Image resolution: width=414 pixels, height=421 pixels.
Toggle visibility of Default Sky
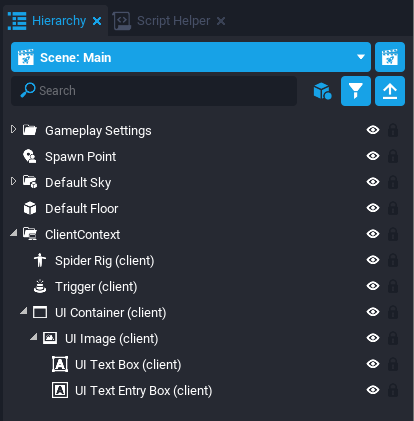click(373, 182)
